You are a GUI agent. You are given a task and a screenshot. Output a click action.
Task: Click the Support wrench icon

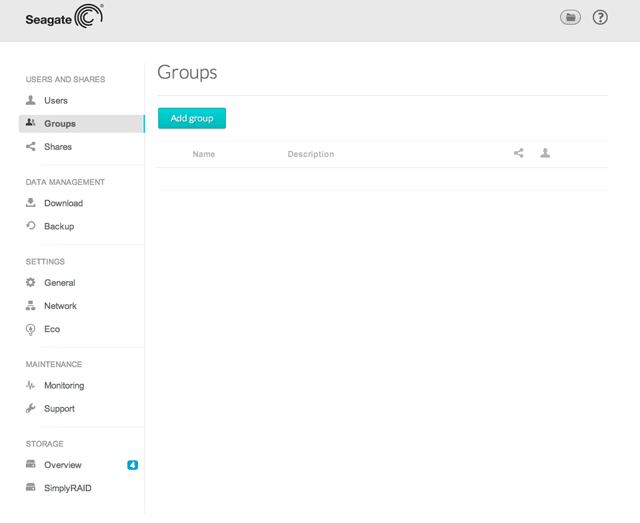point(31,408)
